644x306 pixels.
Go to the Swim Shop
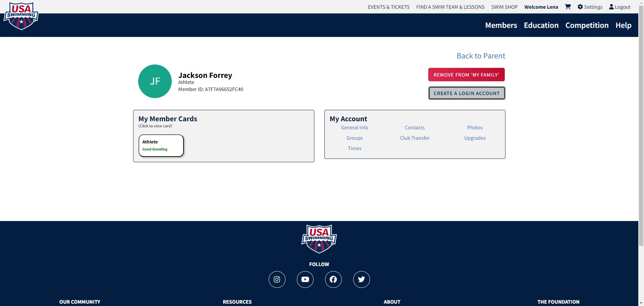[504, 7]
